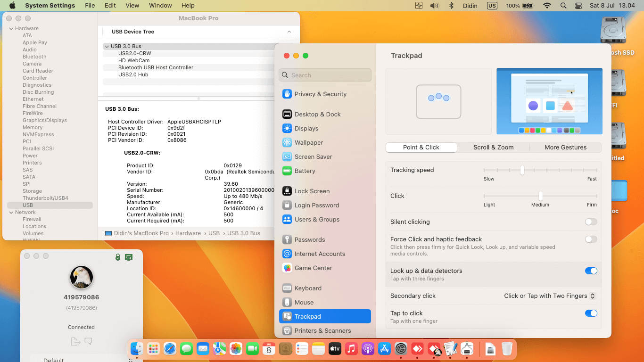Switch to Scroll & Zoom tab

coord(493,147)
